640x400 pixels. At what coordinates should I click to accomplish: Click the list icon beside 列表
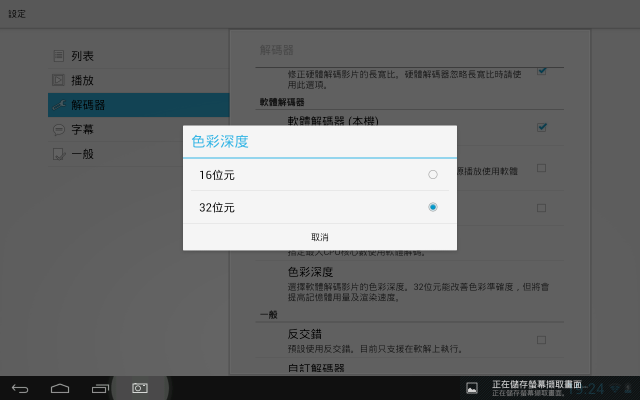tap(59, 56)
